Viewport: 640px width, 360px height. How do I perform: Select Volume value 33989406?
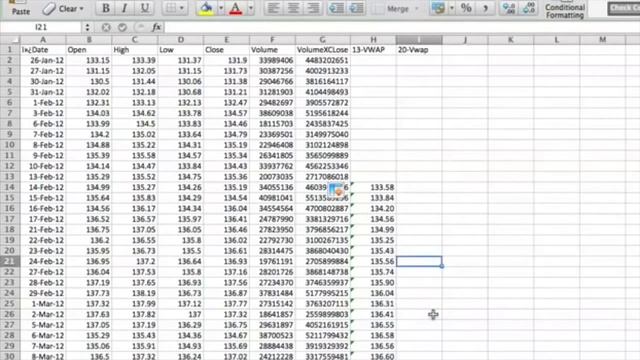coord(272,60)
